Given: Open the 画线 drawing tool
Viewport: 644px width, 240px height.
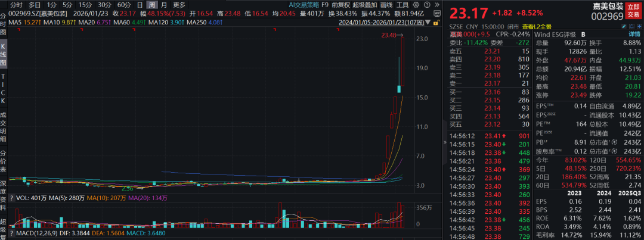Looking at the screenshot, I should click(388, 5).
